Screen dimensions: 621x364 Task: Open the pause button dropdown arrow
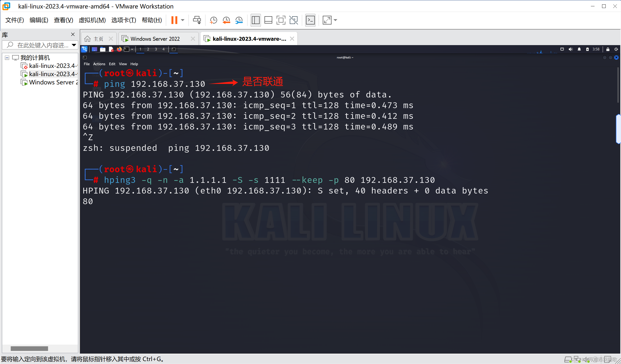tap(183, 20)
